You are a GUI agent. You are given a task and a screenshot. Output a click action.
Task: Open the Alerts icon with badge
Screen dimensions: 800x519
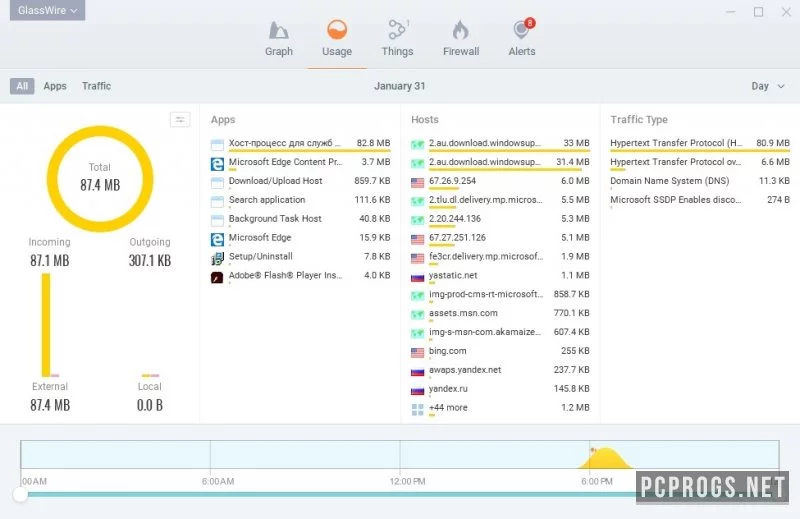pos(522,29)
